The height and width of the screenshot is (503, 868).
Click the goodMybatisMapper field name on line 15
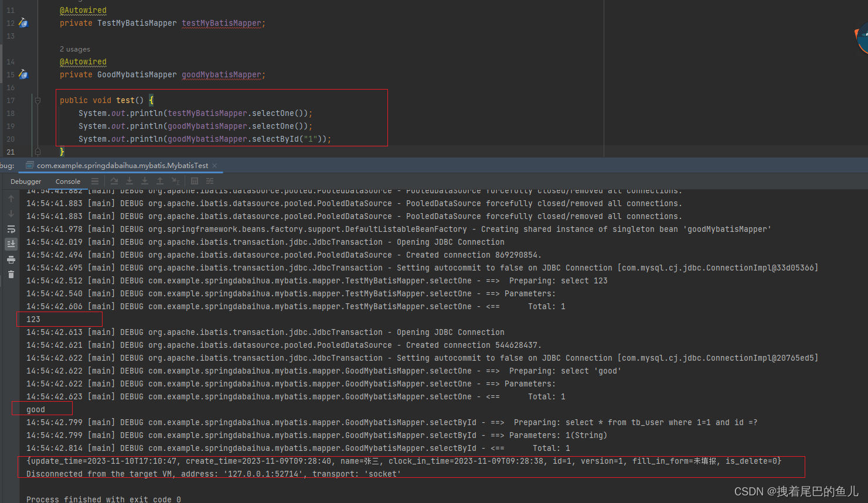(222, 75)
